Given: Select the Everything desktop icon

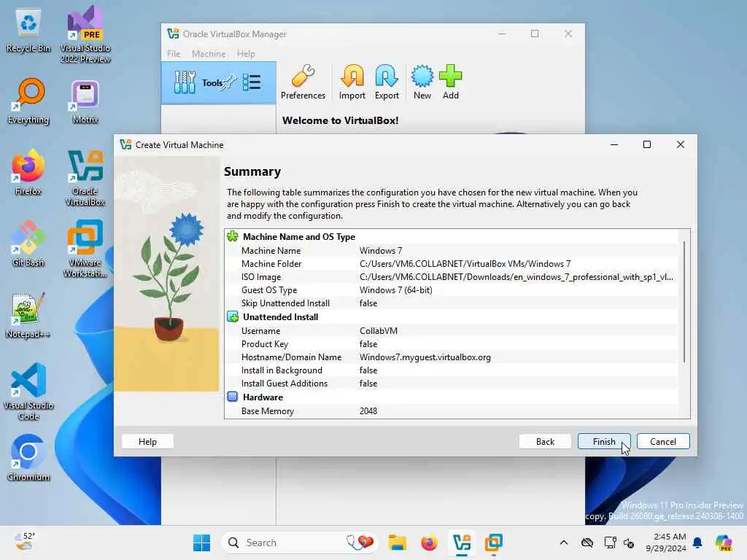Looking at the screenshot, I should 28,101.
